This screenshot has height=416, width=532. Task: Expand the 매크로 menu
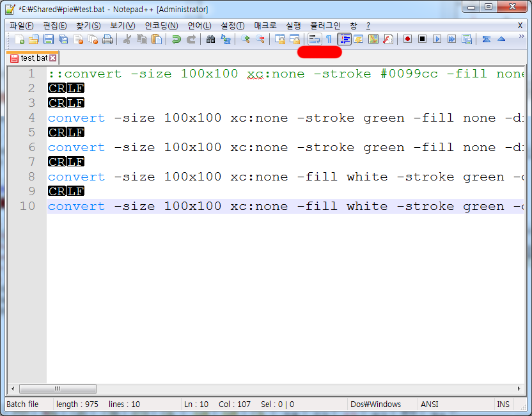pyautogui.click(x=265, y=26)
